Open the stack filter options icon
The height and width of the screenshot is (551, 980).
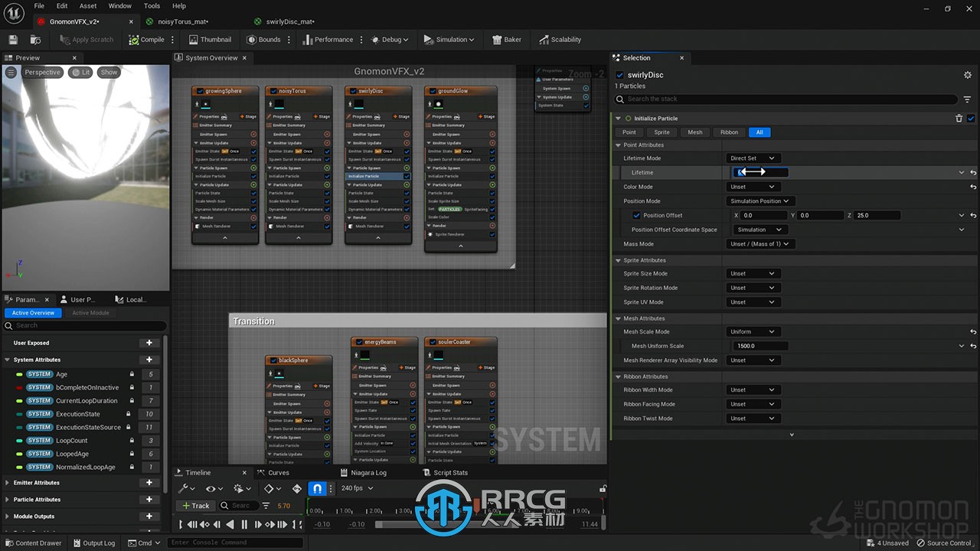pyautogui.click(x=968, y=99)
